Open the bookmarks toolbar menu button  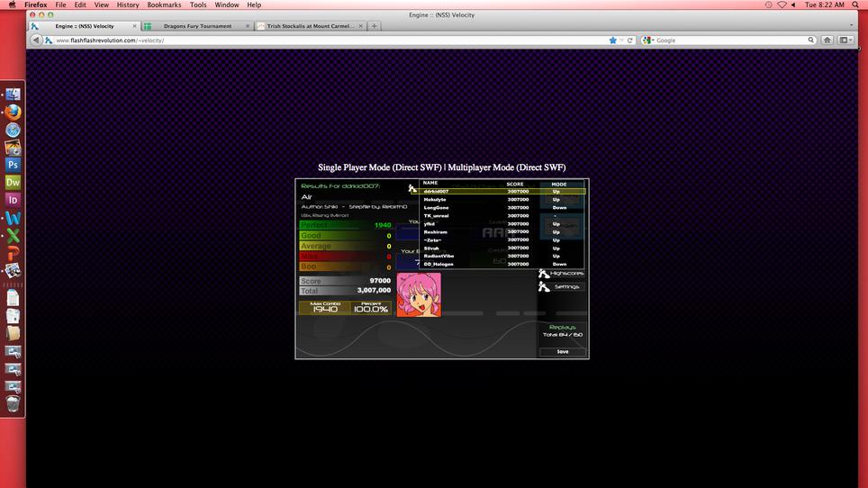pyautogui.click(x=845, y=41)
